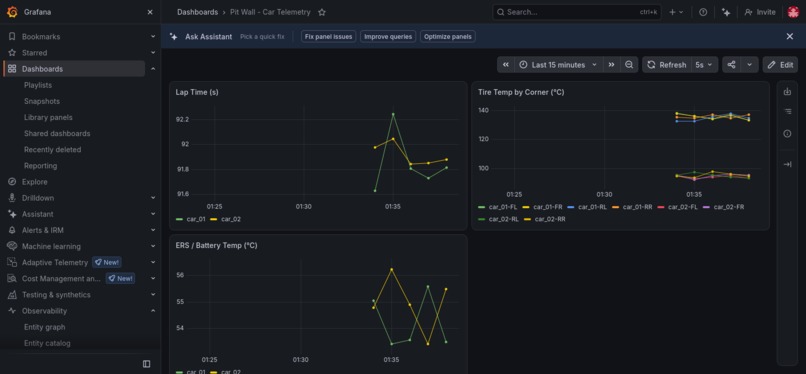Open Shared dashboards in the sidebar
Image resolution: width=806 pixels, height=374 pixels.
point(57,134)
